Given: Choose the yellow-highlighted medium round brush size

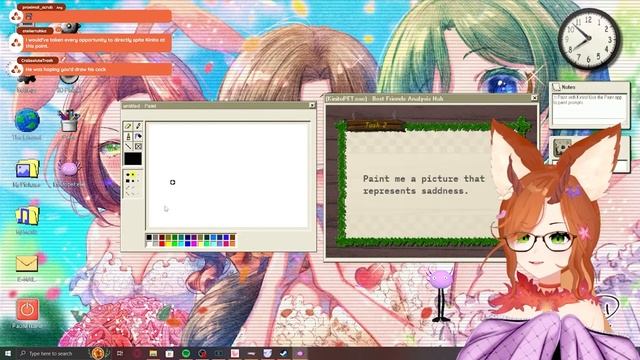Looking at the screenshot, I should point(133,175).
